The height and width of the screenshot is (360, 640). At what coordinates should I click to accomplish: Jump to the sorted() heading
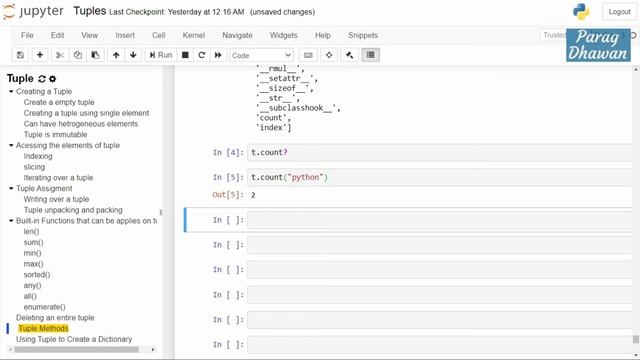37,275
